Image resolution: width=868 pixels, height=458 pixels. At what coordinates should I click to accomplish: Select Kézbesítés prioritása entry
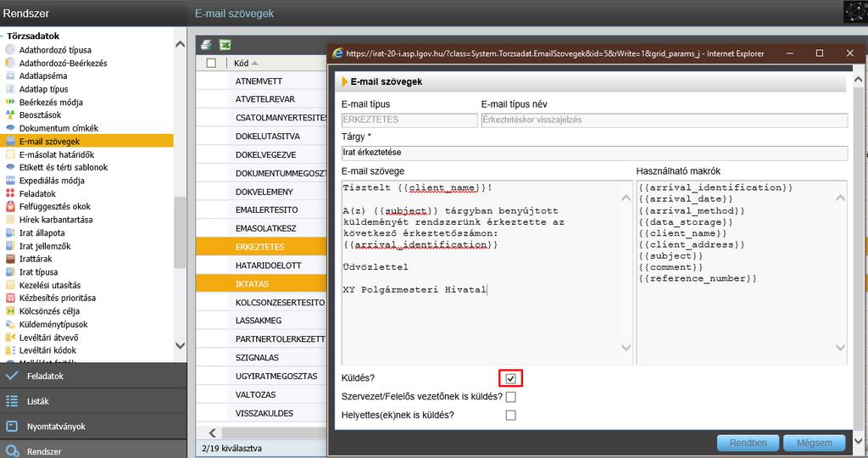[x=57, y=298]
